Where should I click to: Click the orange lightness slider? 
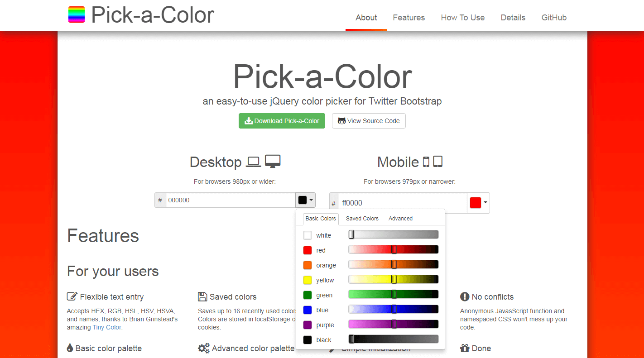click(394, 264)
